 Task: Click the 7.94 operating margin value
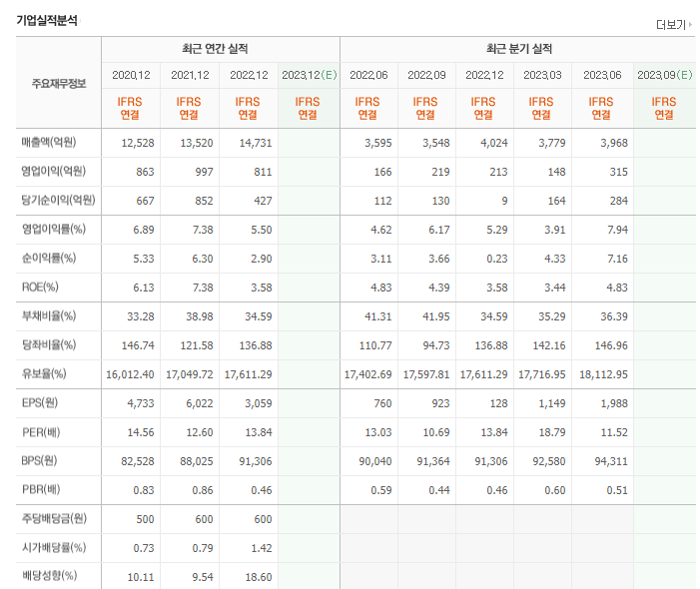pos(617,230)
